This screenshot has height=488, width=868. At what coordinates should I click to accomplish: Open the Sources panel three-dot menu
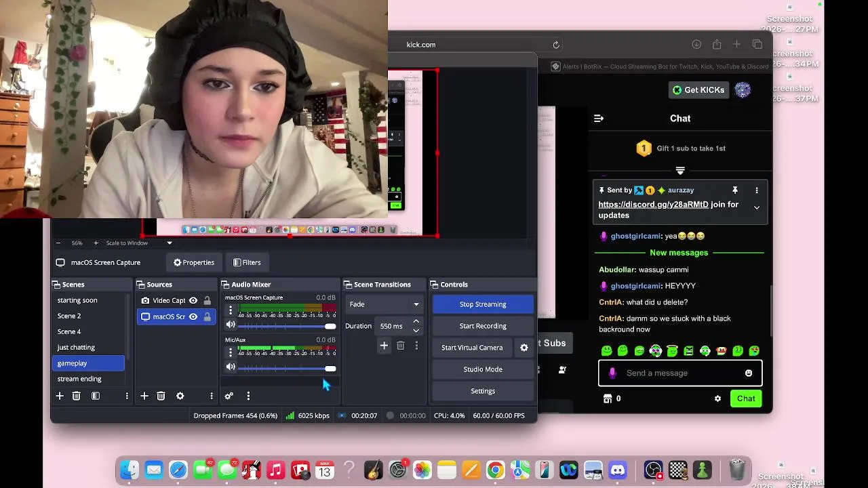(x=212, y=396)
